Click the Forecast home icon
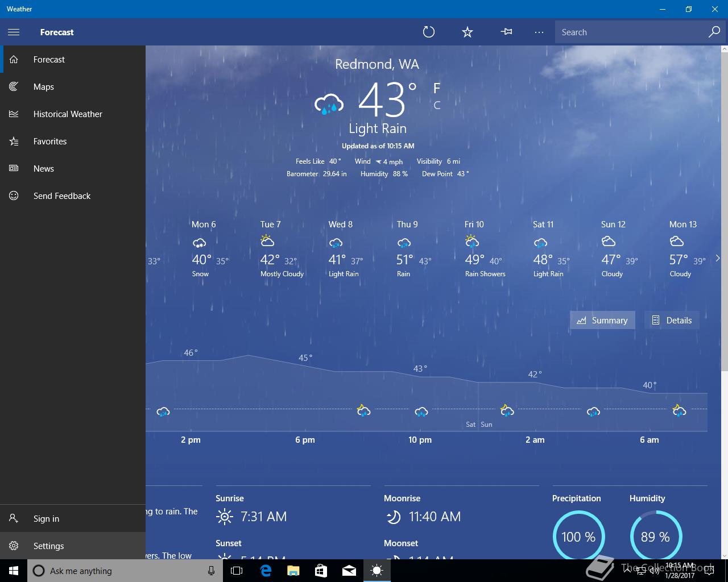 point(14,59)
